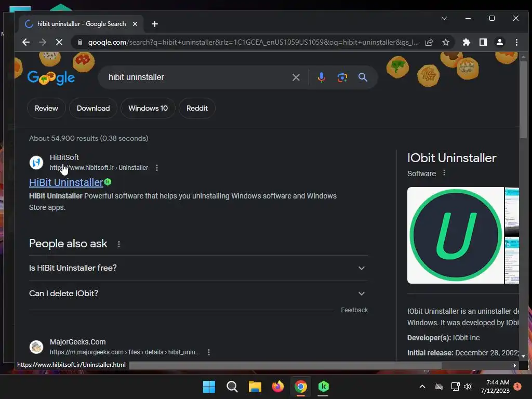The width and height of the screenshot is (532, 399).
Task: Click the HiBitSoft site favicon
Action: click(36, 163)
